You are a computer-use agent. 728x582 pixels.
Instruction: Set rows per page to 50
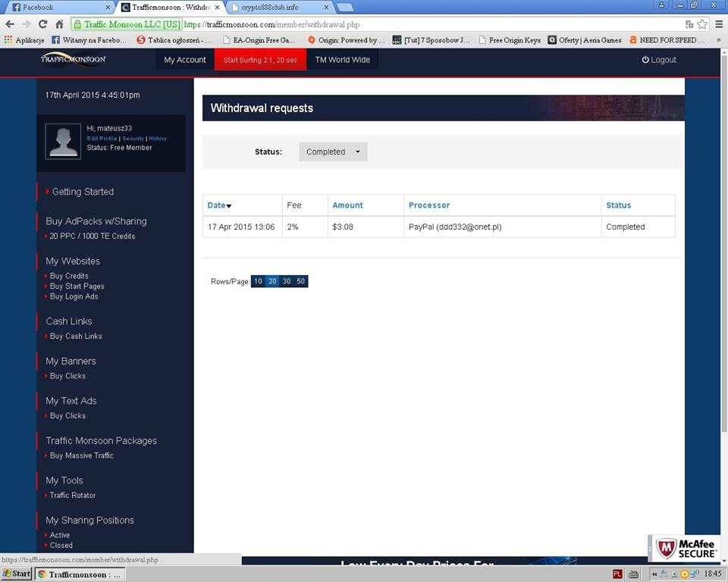click(301, 281)
